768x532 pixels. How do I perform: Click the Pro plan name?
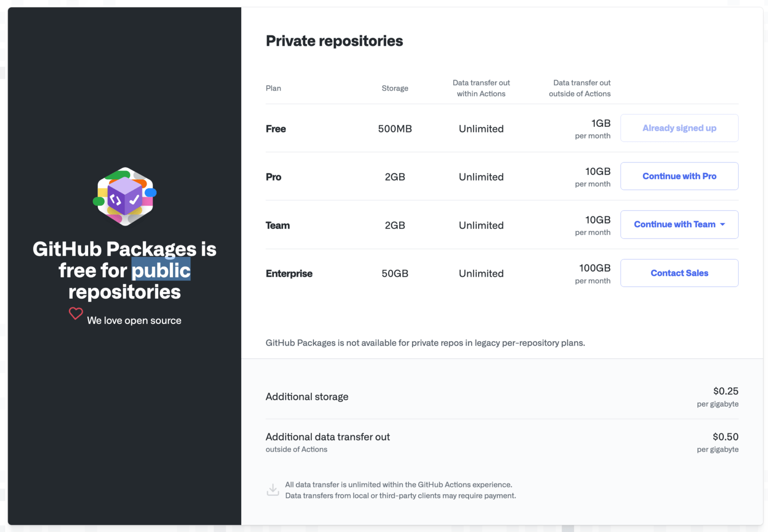tap(273, 177)
